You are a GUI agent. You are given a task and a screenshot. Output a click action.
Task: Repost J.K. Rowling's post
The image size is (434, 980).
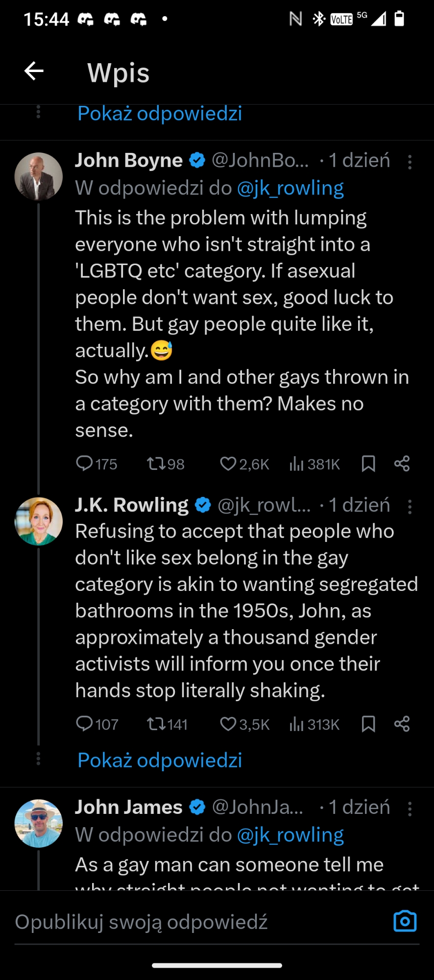pos(156,724)
